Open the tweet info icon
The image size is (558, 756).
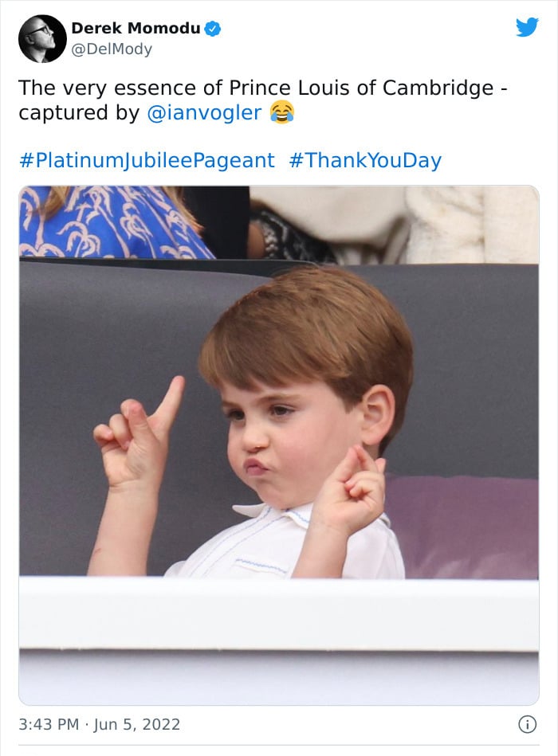[x=527, y=724]
